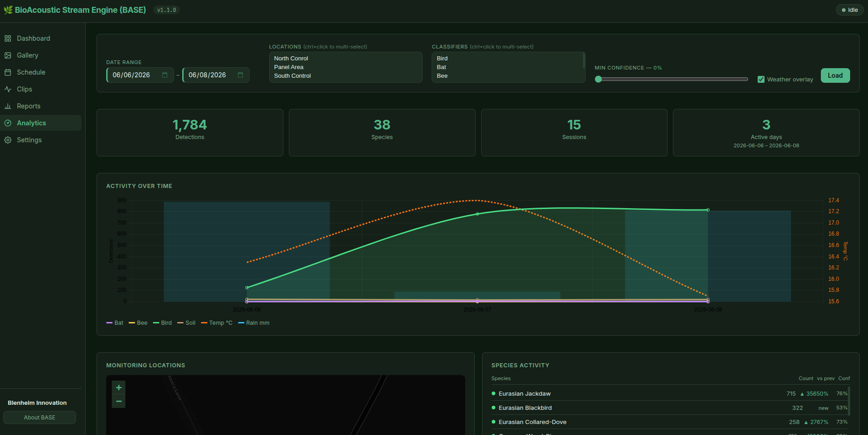Toggle Bat series in chart legend
Screen dimensions: 868x435
point(115,323)
